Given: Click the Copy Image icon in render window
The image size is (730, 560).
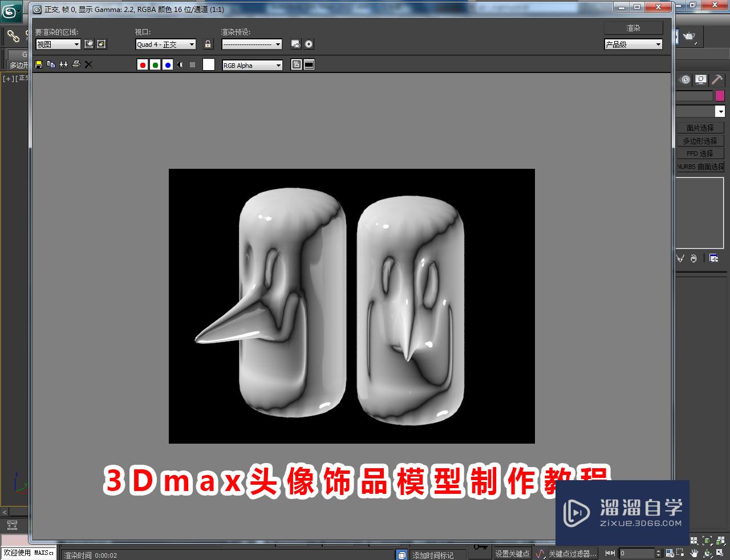Looking at the screenshot, I should tap(51, 64).
